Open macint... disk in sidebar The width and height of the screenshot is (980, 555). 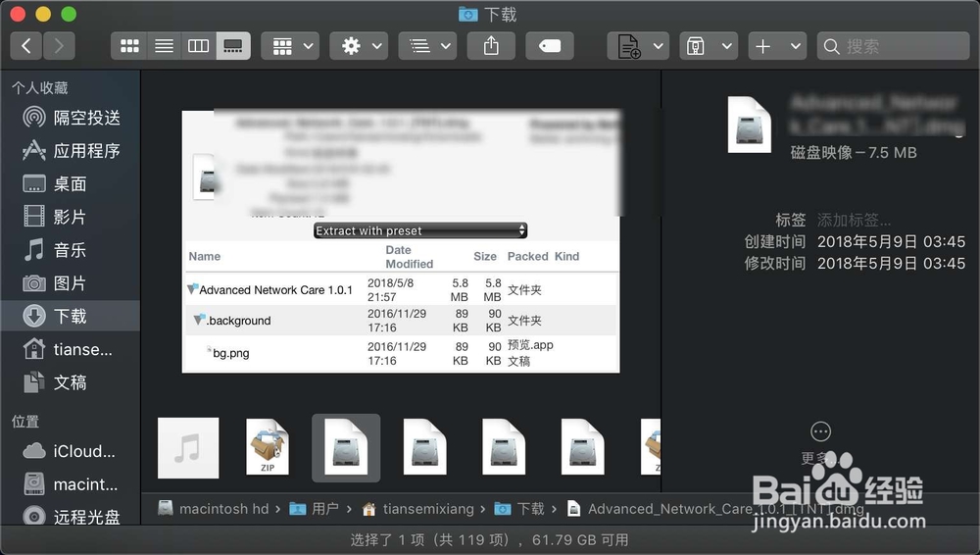[71, 484]
